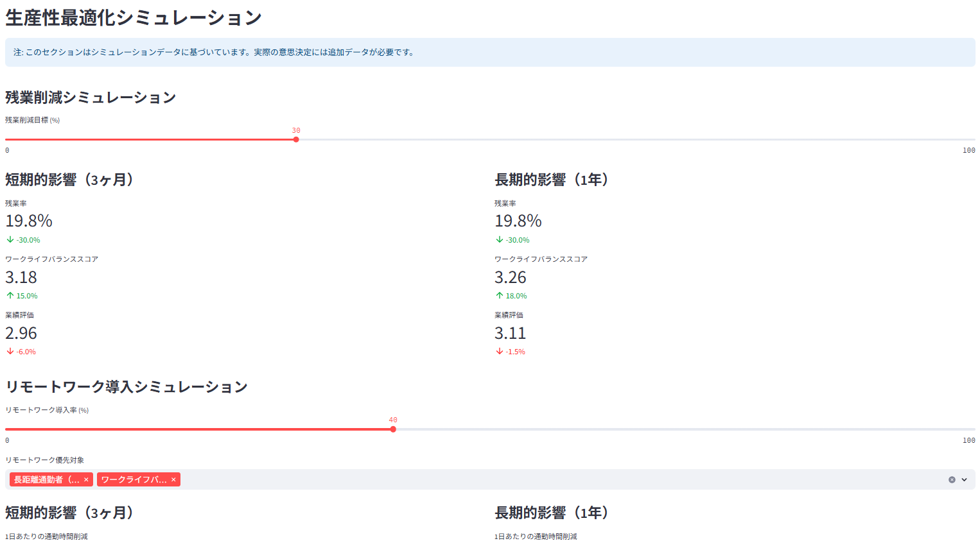Viewport: 980px width, 541px height.
Task: Click the down arrow beside -6.0% 業績評価
Action: pos(9,351)
